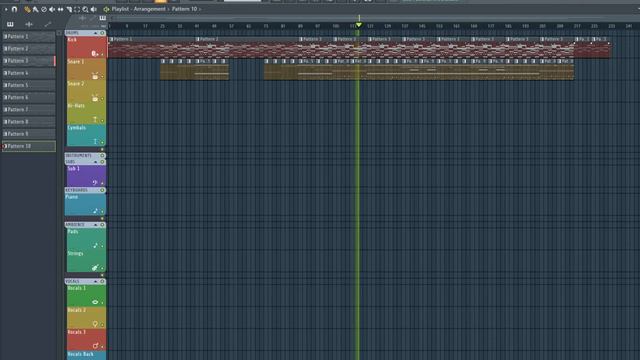
Task: Select the Mute tool icon
Action: point(52,9)
